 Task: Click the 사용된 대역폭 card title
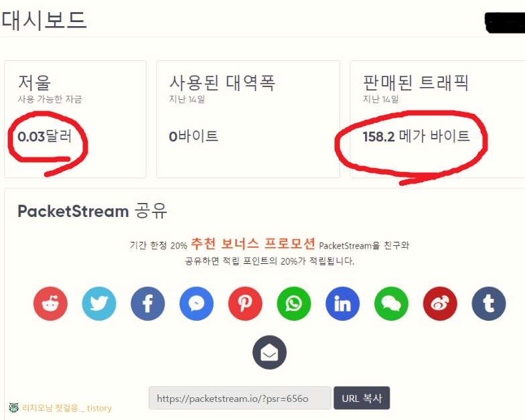pos(222,83)
